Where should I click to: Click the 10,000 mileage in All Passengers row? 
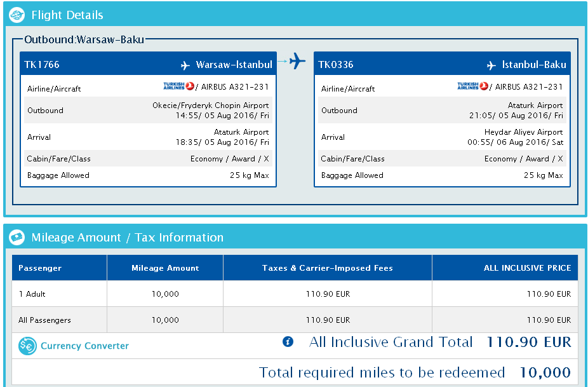coord(165,320)
